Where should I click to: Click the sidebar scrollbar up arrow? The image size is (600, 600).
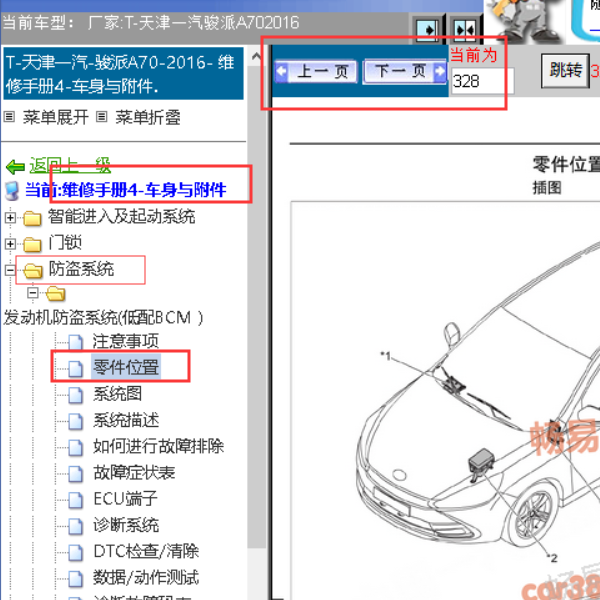click(x=256, y=58)
